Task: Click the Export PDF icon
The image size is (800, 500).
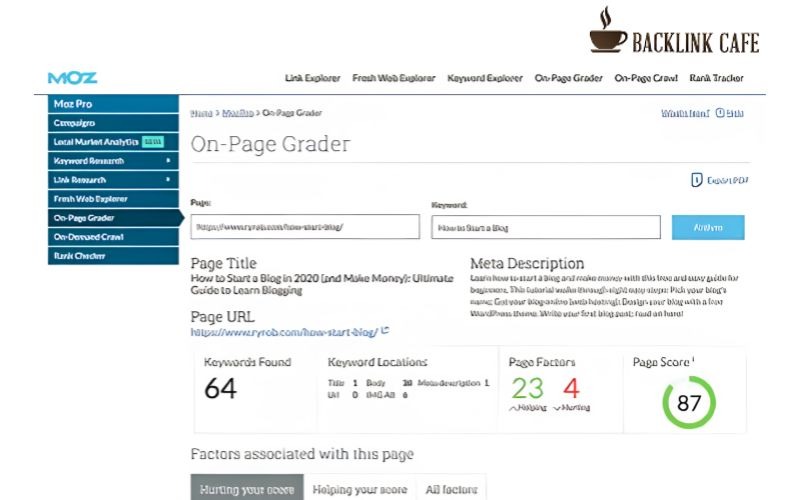Action: tap(696, 180)
